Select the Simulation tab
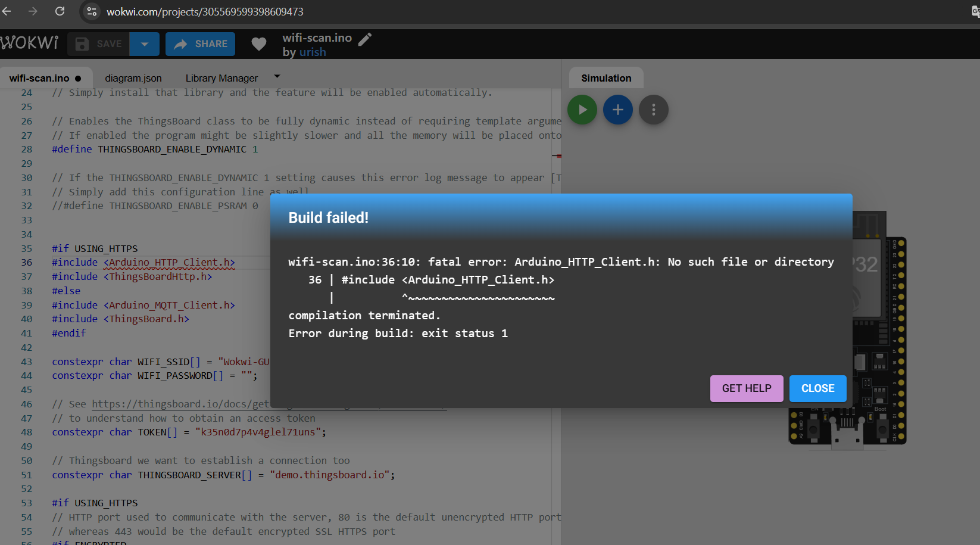This screenshot has height=545, width=980. click(x=606, y=78)
